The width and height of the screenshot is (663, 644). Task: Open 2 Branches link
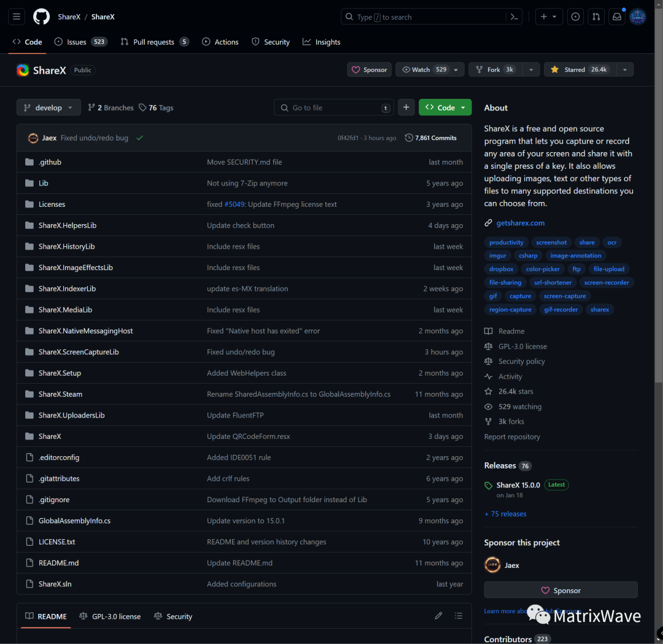coord(110,107)
